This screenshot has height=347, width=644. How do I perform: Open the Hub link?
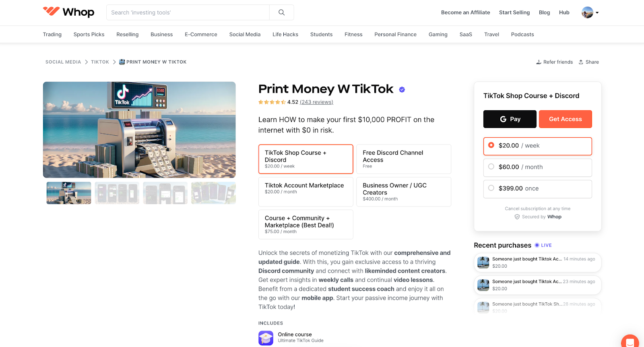[564, 12]
